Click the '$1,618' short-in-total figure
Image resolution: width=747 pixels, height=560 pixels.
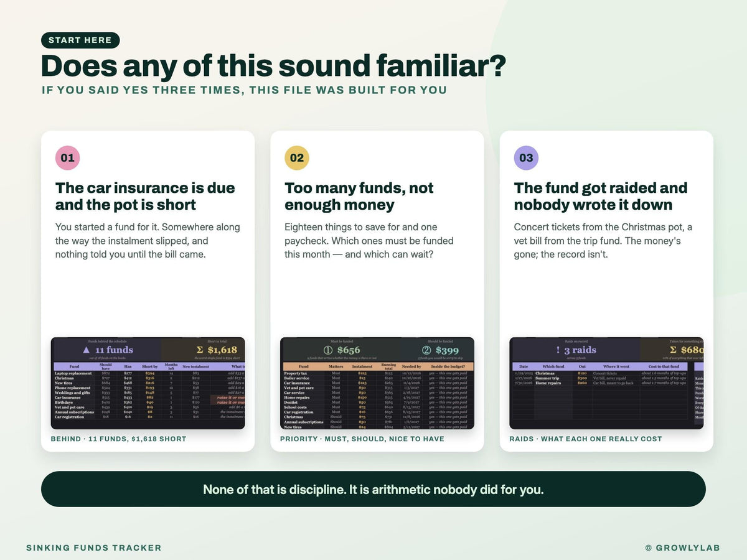tap(222, 350)
